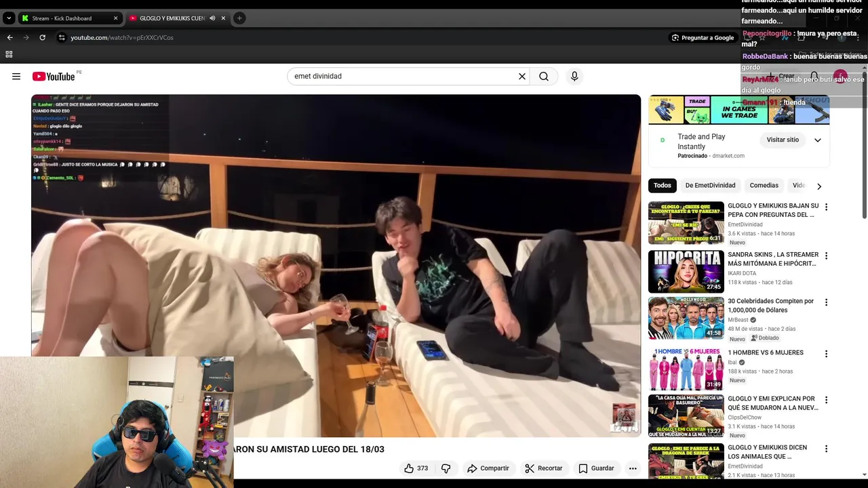Go to the YouTube home logo
Screen dimensions: 868x488
[54, 77]
